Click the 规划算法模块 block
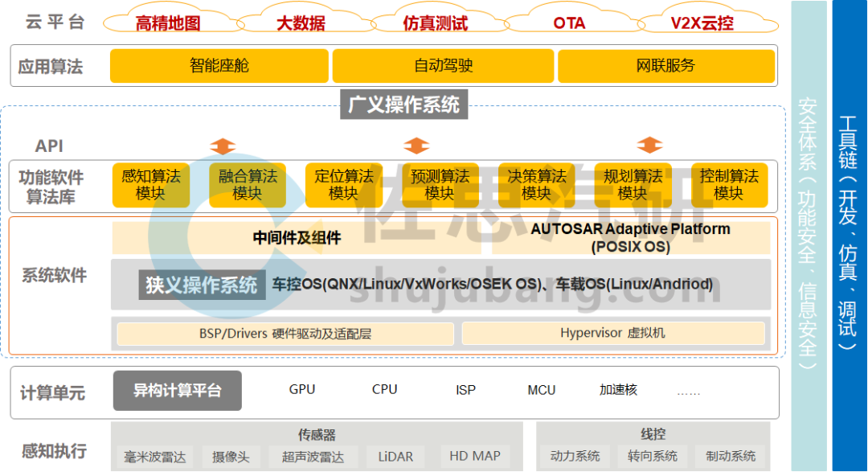 [x=633, y=185]
